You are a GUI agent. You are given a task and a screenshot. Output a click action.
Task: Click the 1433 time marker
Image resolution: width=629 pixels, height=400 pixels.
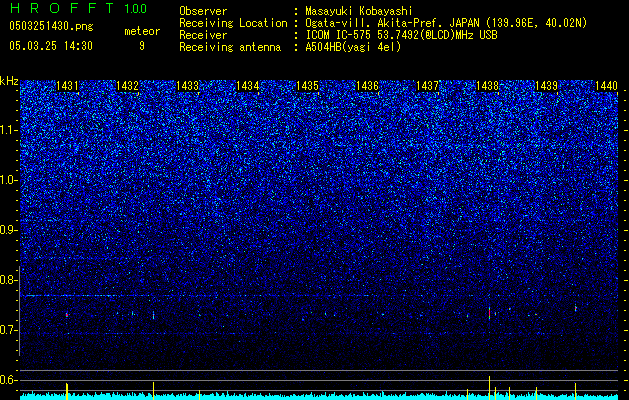pyautogui.click(x=187, y=86)
